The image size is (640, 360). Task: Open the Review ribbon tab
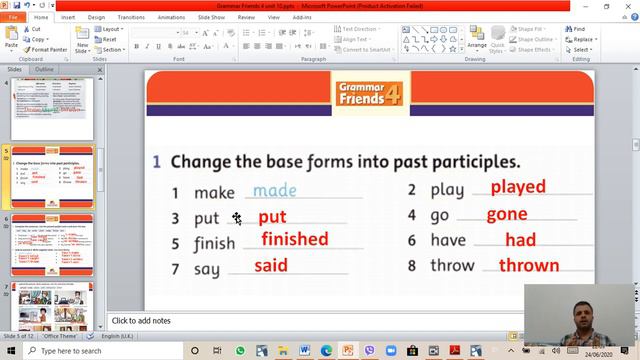246,18
